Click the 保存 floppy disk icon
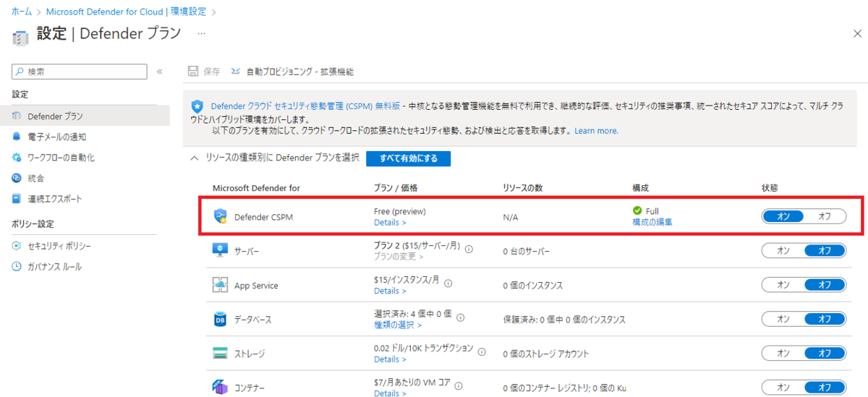This screenshot has width=868, height=397. click(x=193, y=72)
